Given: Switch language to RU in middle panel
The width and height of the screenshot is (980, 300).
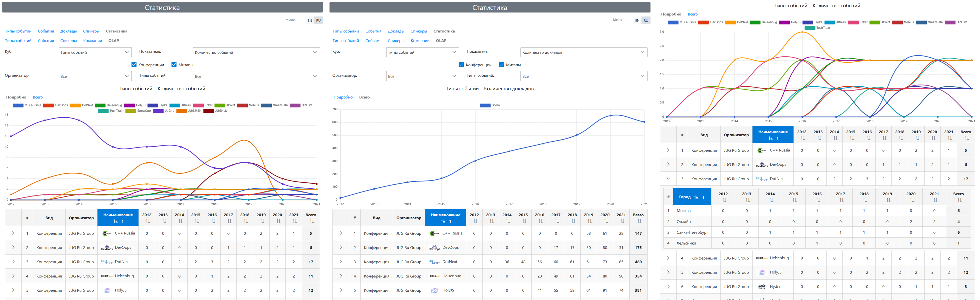Looking at the screenshot, I should 646,20.
